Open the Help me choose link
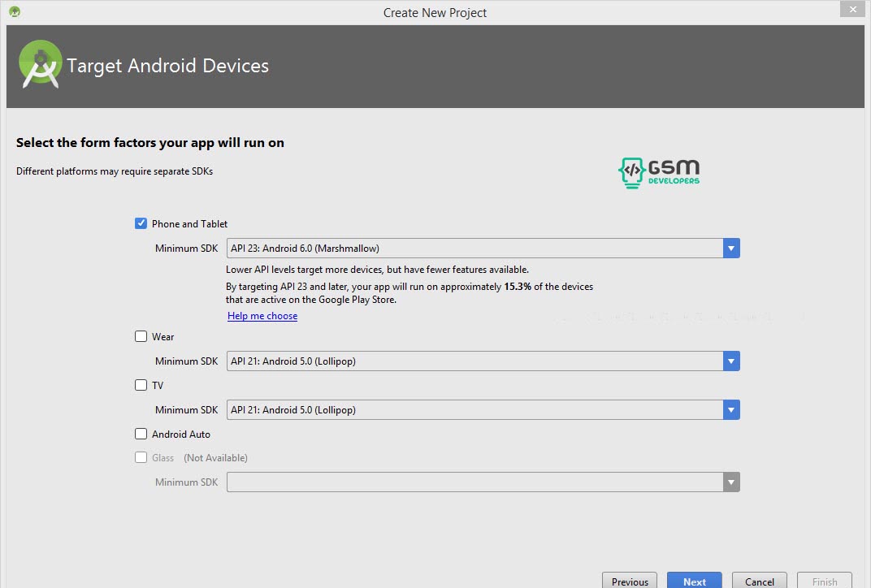 [262, 316]
